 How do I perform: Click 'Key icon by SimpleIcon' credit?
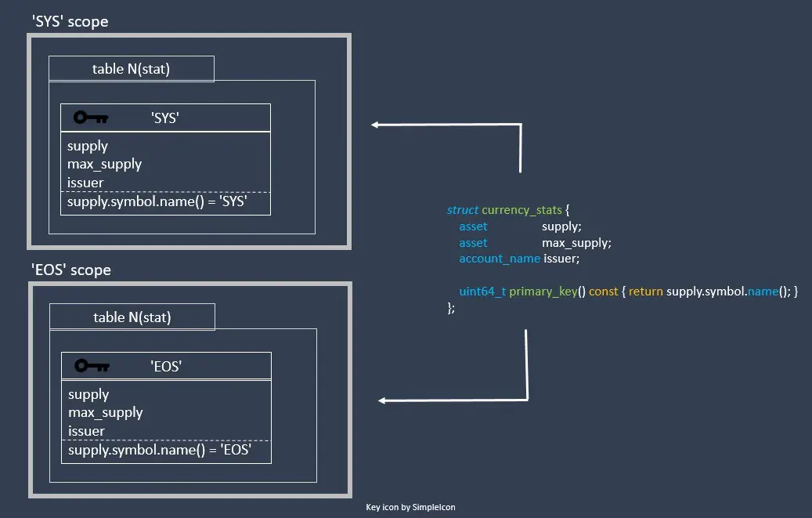410,507
